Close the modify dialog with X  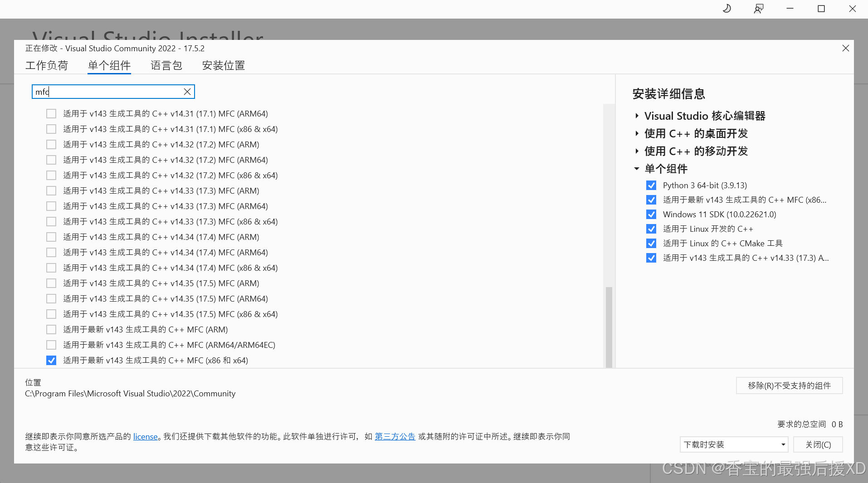point(845,48)
